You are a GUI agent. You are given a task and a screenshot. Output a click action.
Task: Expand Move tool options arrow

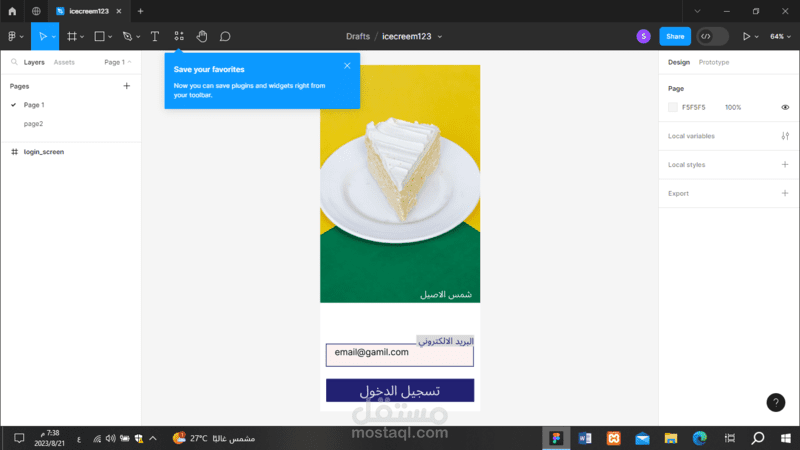[54, 37]
